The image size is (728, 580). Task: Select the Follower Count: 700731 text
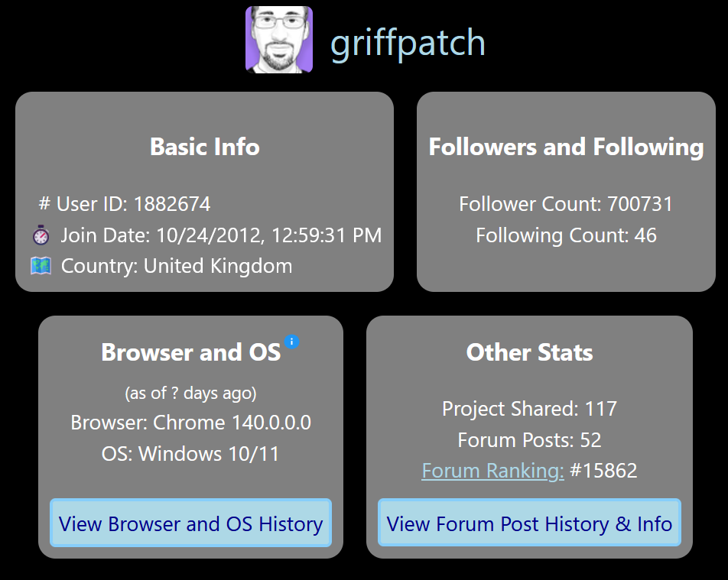(x=566, y=204)
